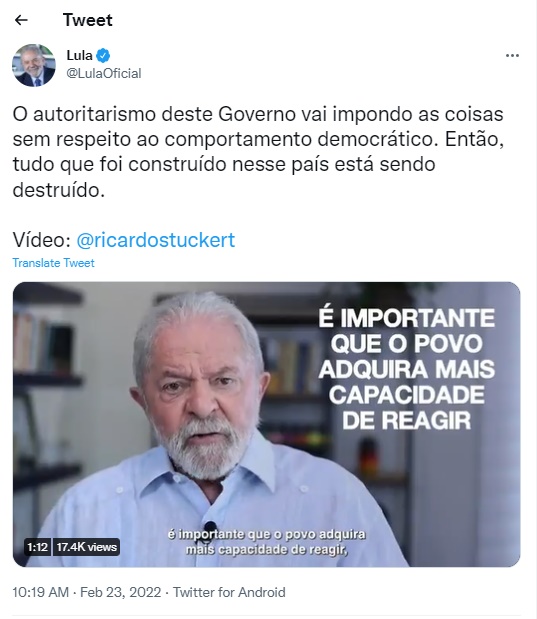Click the blue verified badge next to Lula

[x=103, y=56]
